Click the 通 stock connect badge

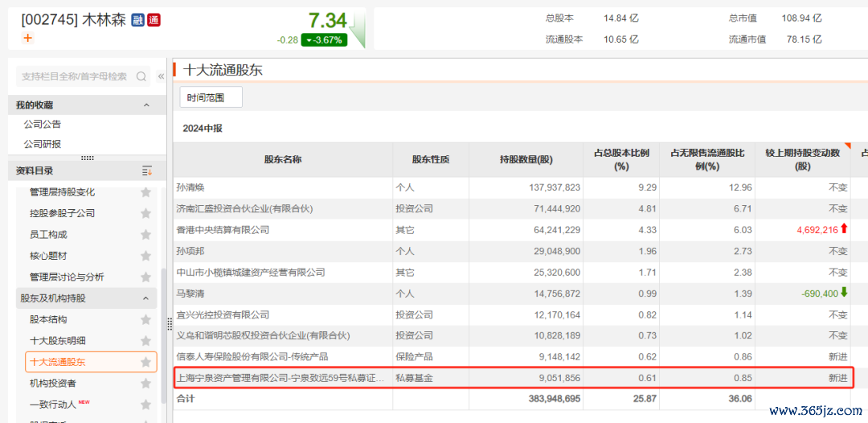coord(154,21)
